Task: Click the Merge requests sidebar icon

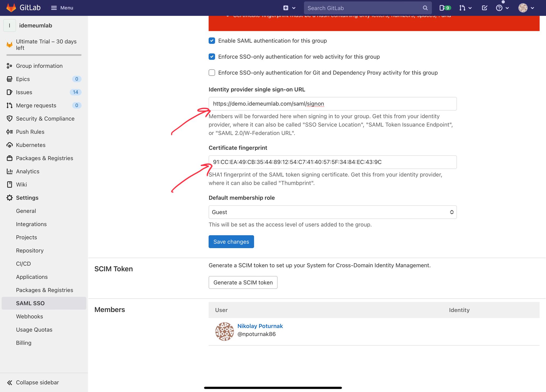Action: pos(10,105)
